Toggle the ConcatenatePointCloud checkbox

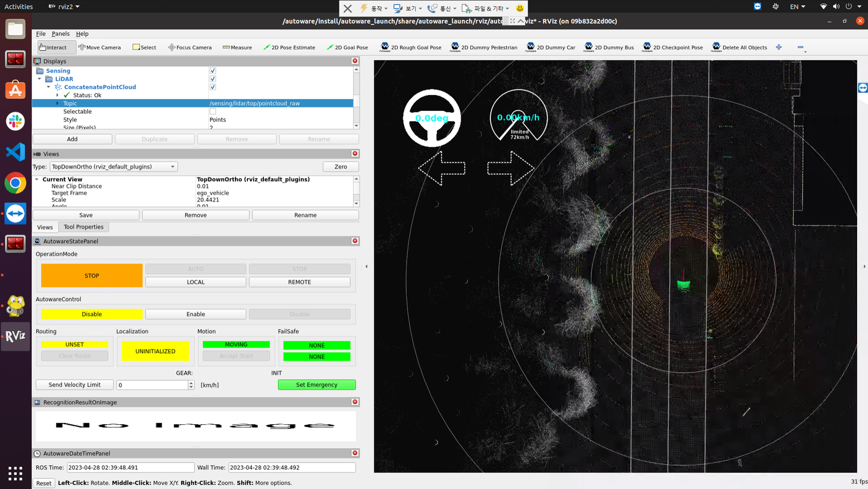(x=213, y=87)
